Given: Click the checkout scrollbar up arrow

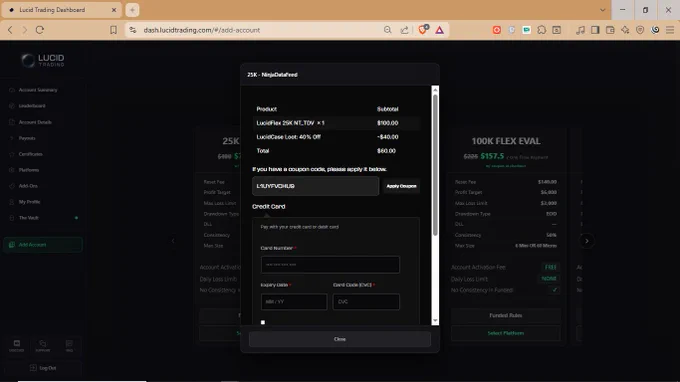Looking at the screenshot, I should pos(435,90).
